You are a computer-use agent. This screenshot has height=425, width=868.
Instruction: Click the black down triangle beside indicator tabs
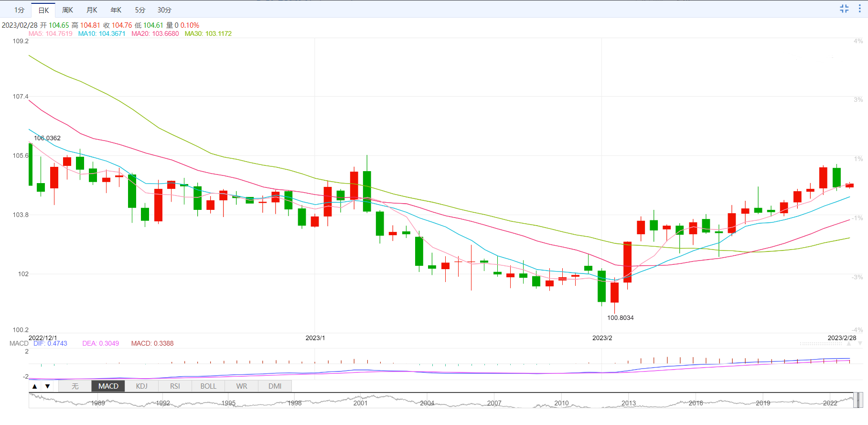(x=47, y=386)
